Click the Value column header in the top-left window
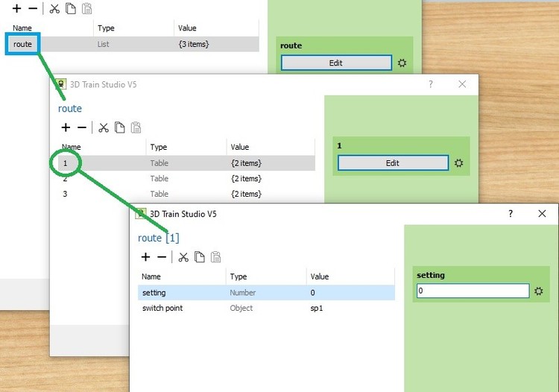 187,28
